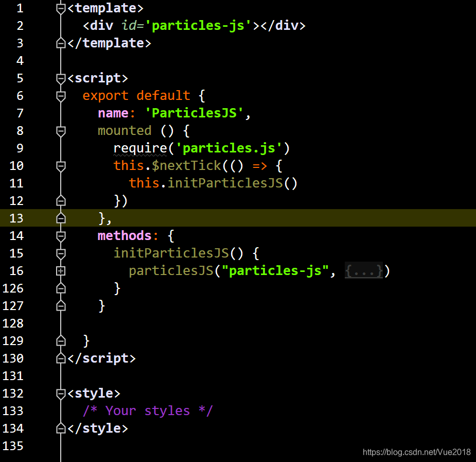476x462 pixels.
Task: Click line number 131 in gutter
Action: 13,376
